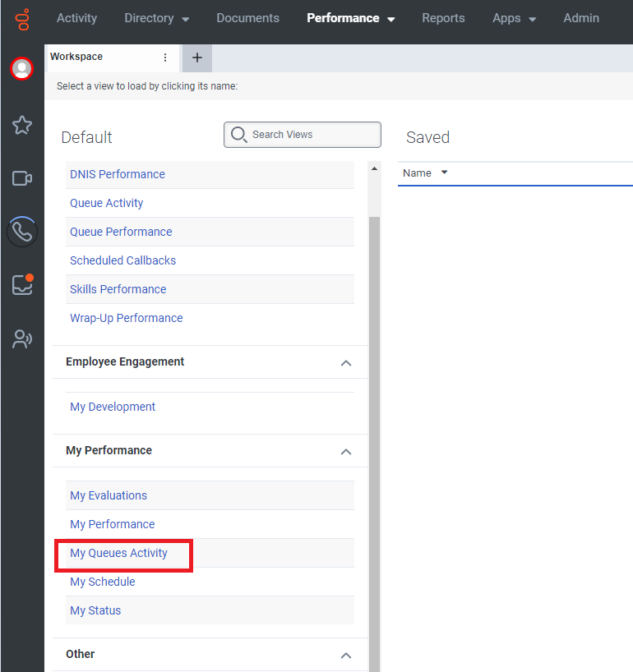Open the Admin menu item
The width and height of the screenshot is (633, 672).
coord(580,17)
